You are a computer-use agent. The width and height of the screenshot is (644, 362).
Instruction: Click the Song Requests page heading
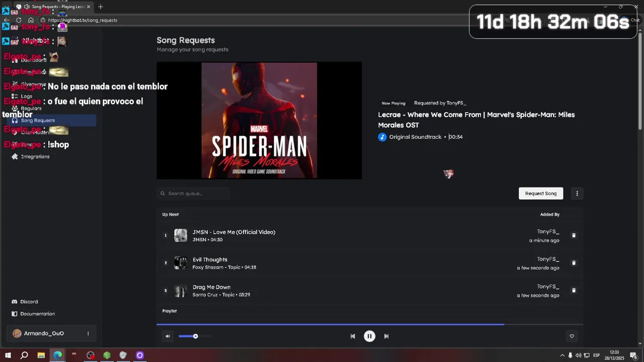click(186, 40)
